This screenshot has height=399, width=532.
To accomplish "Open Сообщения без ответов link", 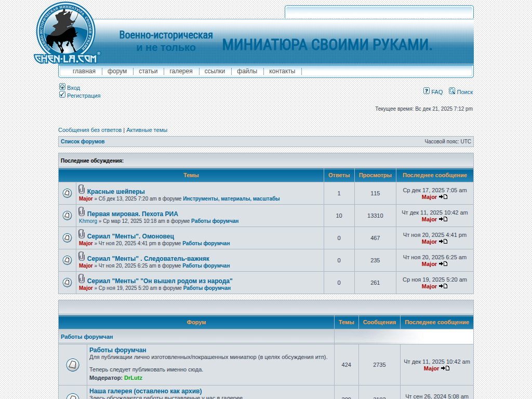I will [x=90, y=130].
